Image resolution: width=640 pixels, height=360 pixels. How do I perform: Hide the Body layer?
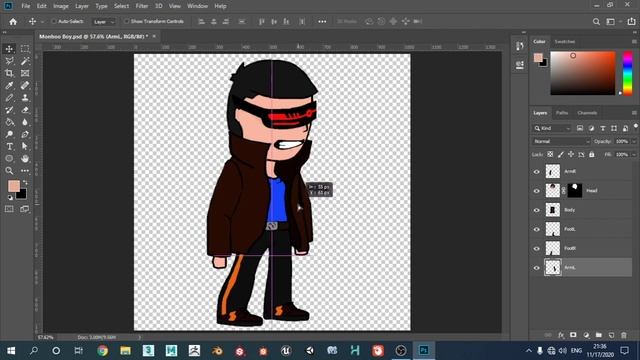click(537, 210)
